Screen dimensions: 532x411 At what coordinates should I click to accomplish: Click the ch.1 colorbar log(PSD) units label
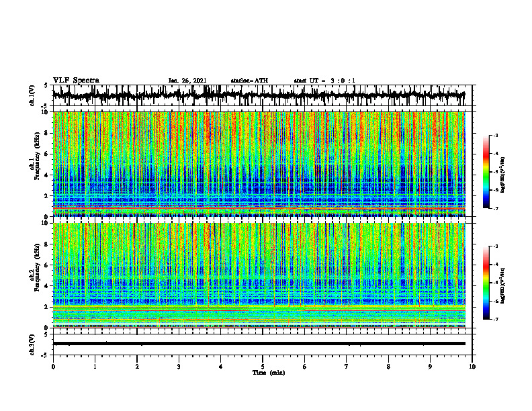(x=503, y=175)
